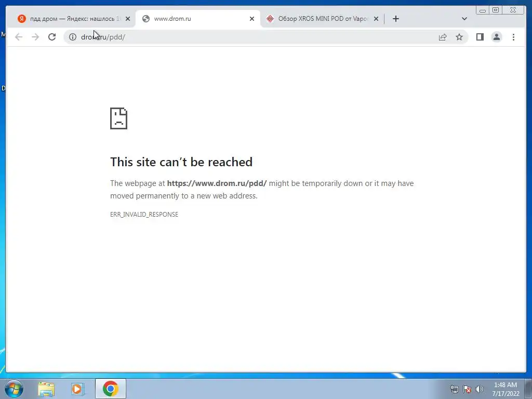Share this page icon
532x399 pixels.
[x=443, y=37]
